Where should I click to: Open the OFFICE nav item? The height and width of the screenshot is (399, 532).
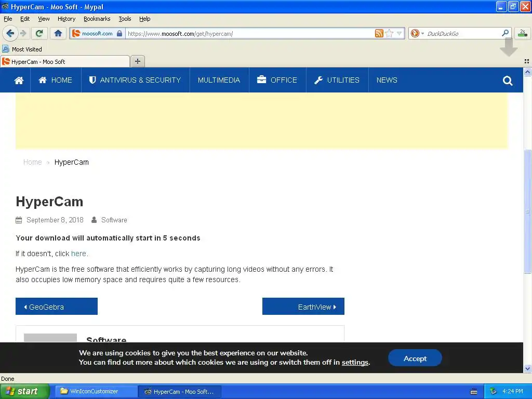click(277, 80)
